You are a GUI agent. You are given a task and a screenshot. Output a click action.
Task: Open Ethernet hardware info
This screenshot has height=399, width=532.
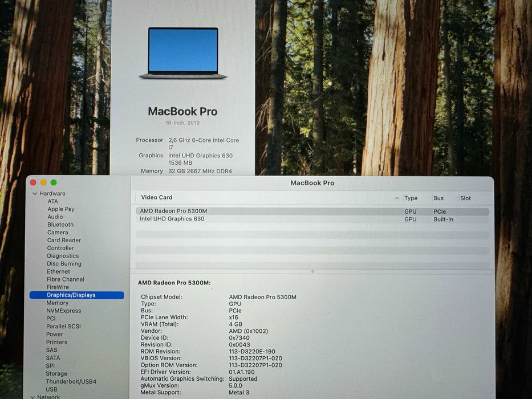click(58, 271)
